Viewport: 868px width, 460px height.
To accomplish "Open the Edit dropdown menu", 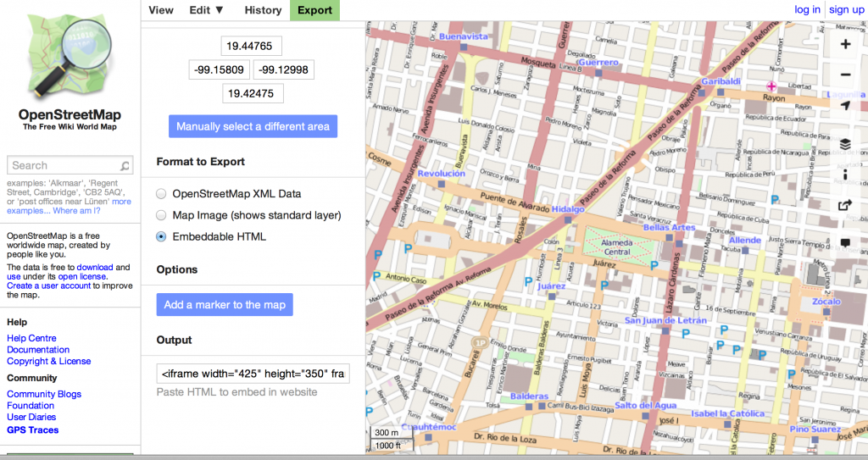I will click(x=207, y=10).
